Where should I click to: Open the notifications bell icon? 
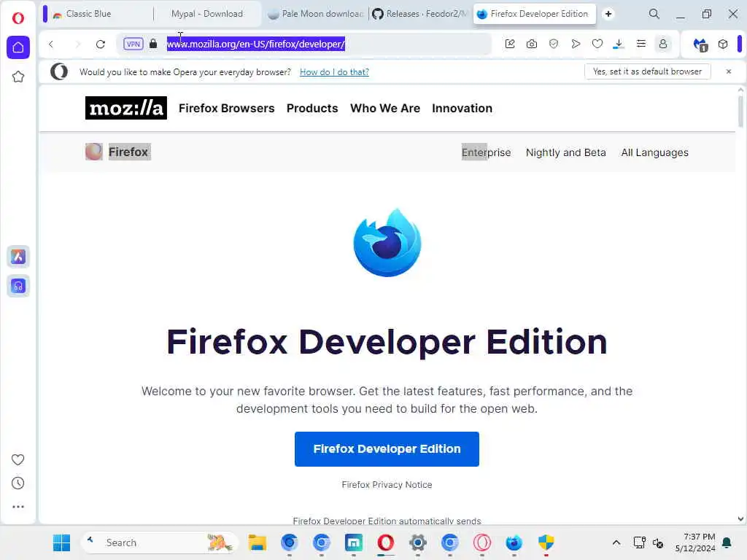pyautogui.click(x=727, y=542)
